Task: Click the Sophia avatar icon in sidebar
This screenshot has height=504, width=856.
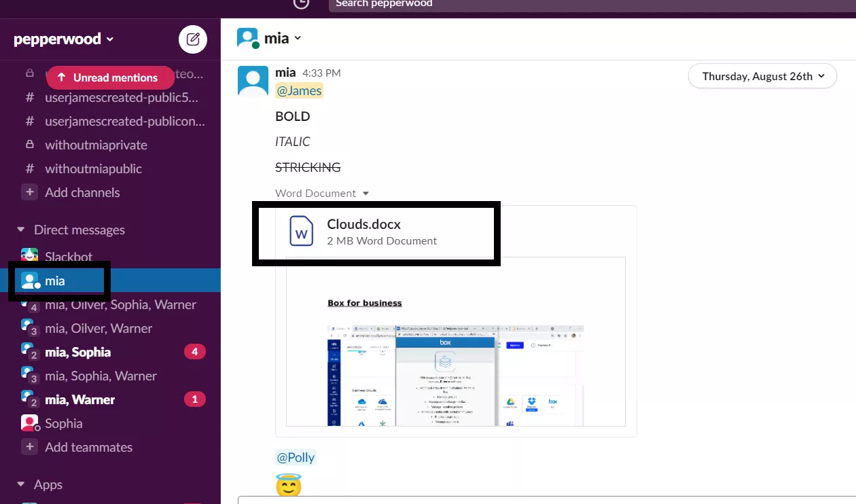Action: click(x=30, y=423)
